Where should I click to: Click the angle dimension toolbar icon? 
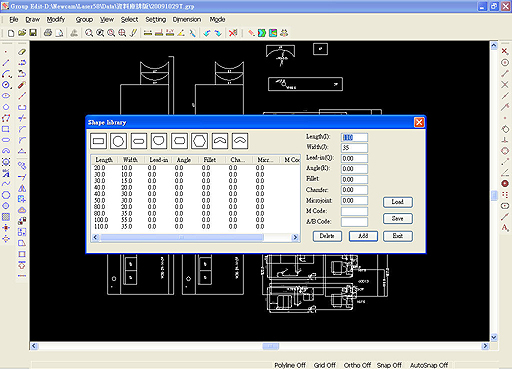[x=181, y=33]
